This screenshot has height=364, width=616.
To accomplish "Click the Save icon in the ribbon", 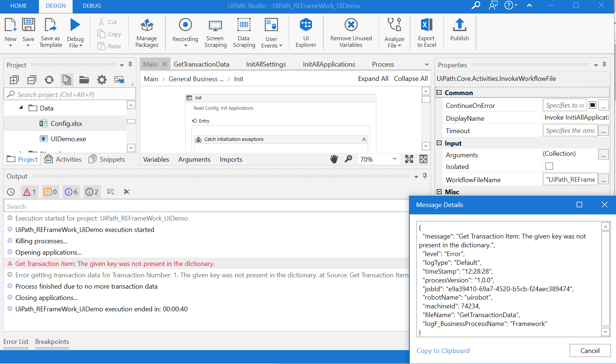I will (28, 25).
